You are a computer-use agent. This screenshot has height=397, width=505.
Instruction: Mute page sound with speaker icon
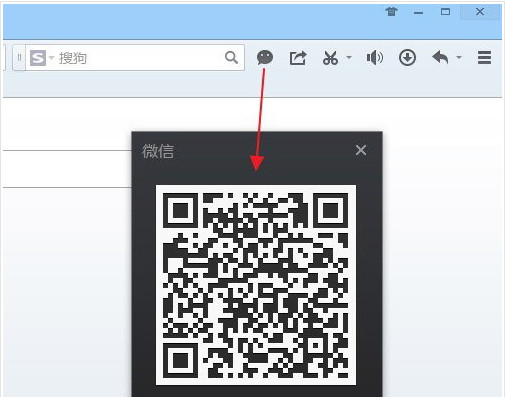pyautogui.click(x=375, y=58)
